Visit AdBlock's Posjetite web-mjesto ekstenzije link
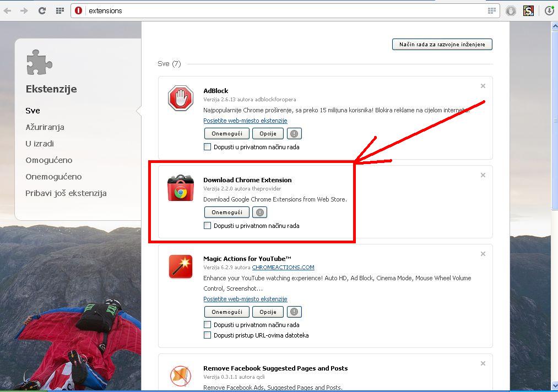 245,121
